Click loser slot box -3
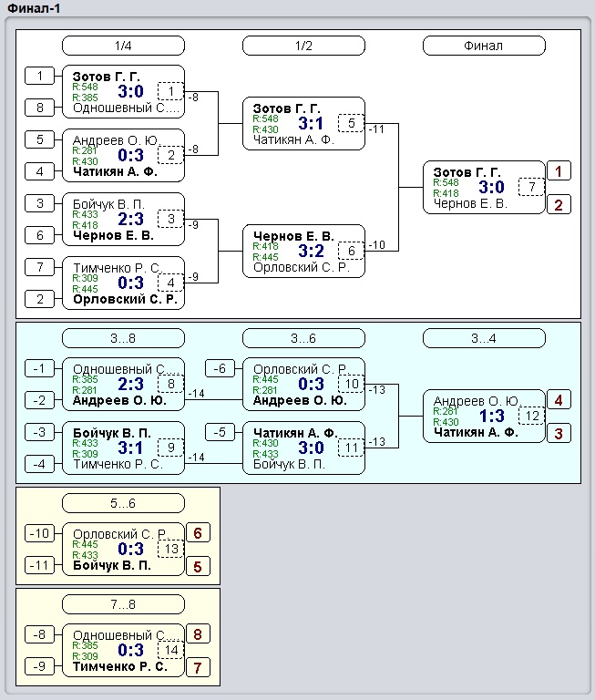 point(40,432)
